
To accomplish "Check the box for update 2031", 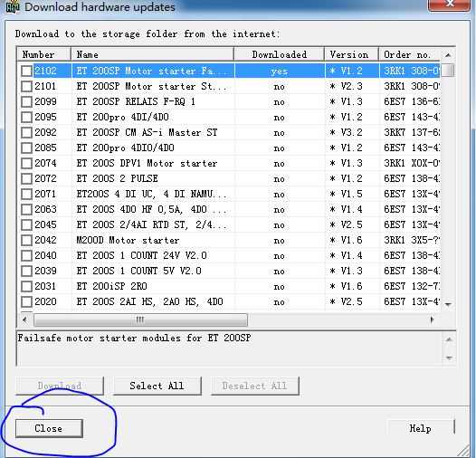I will click(26, 286).
